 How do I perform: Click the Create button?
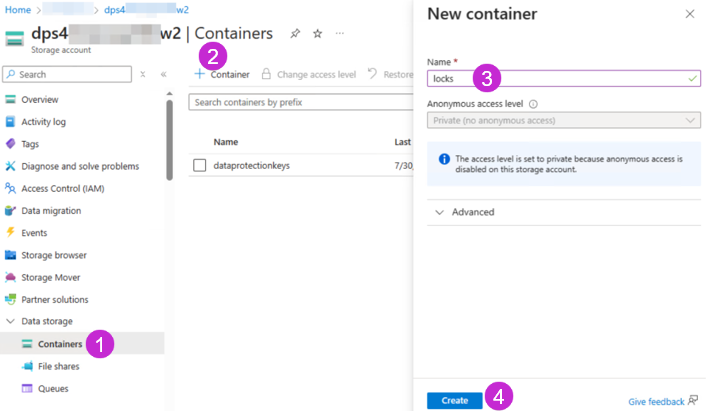[455, 400]
